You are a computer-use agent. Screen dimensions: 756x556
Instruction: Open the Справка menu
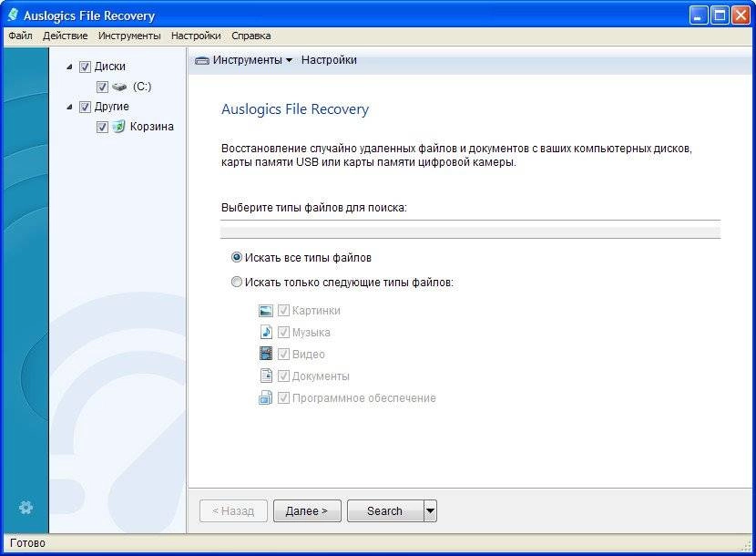(x=250, y=36)
